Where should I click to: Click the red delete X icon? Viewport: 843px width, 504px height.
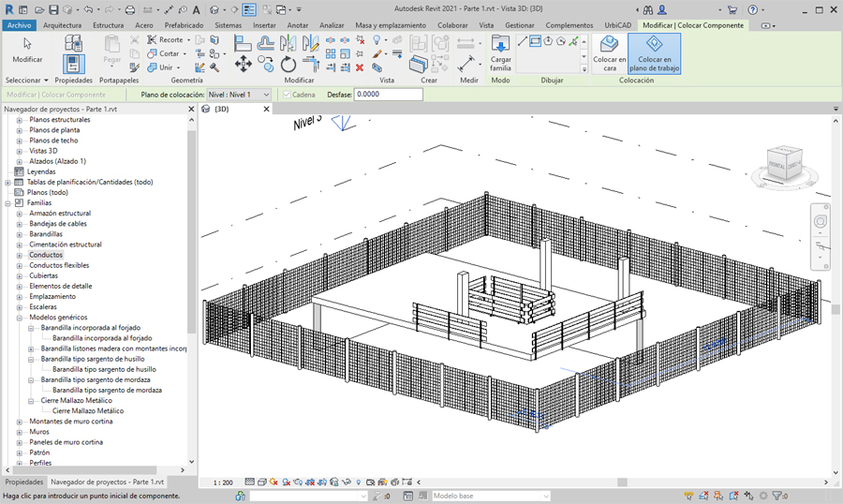tap(361, 67)
